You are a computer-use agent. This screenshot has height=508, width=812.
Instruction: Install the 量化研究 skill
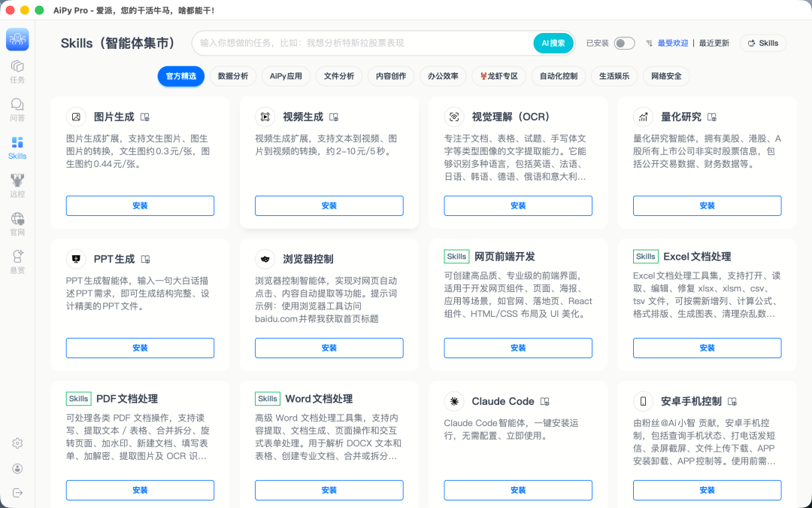pos(707,205)
